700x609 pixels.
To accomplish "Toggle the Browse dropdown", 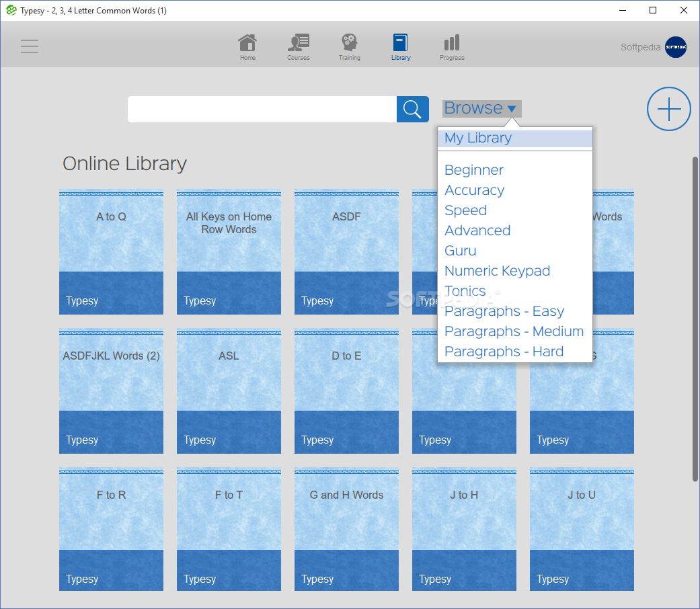I will [481, 108].
